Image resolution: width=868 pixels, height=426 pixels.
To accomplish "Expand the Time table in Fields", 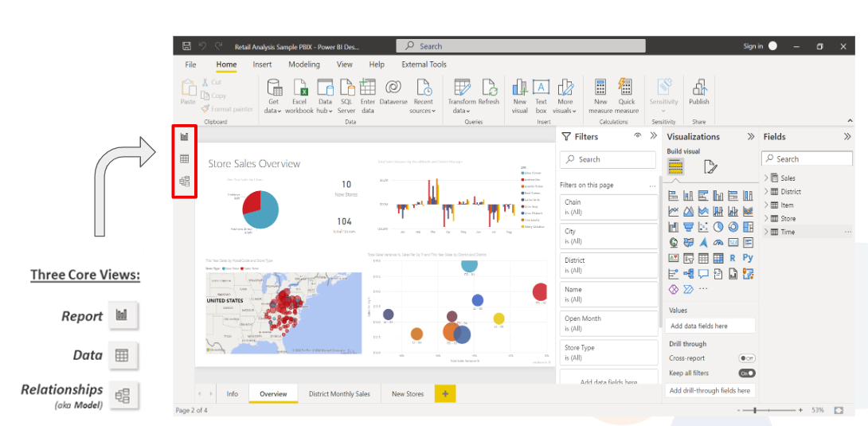I will (x=767, y=232).
